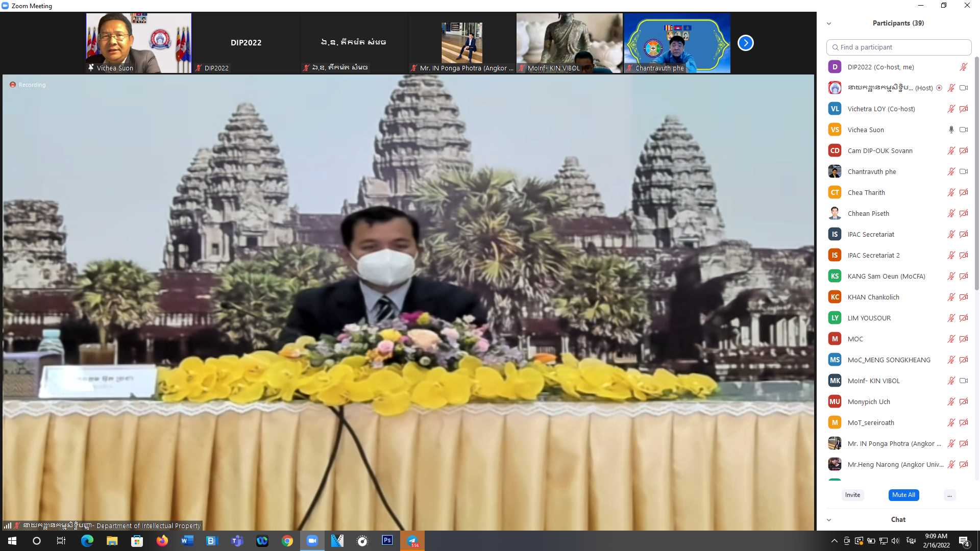This screenshot has width=980, height=551.
Task: Open Microsoft Edge from taskbar
Action: click(87, 541)
